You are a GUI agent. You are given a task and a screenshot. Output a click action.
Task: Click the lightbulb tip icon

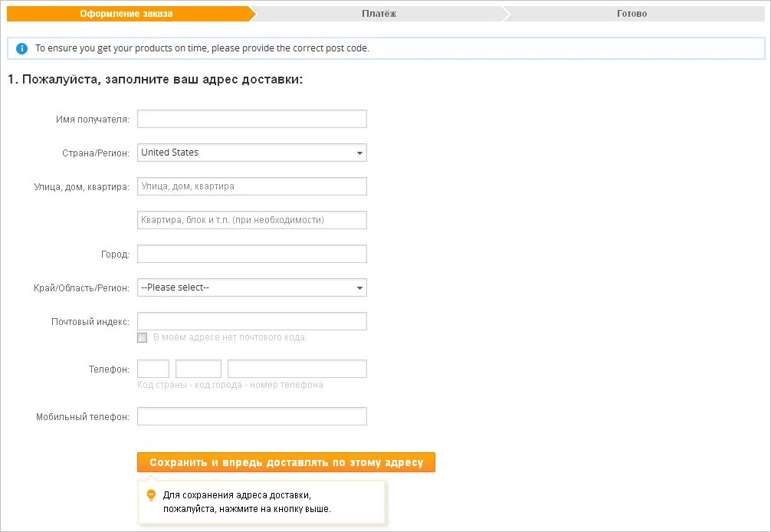point(151,495)
